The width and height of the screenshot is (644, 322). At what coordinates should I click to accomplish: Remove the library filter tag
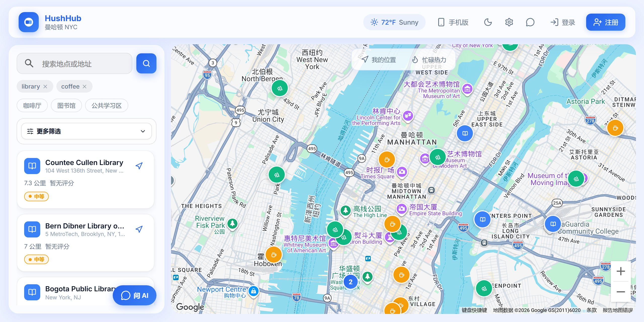45,87
